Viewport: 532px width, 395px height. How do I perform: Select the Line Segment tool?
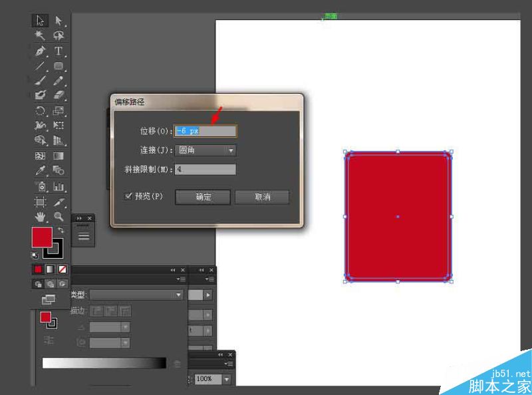point(40,65)
